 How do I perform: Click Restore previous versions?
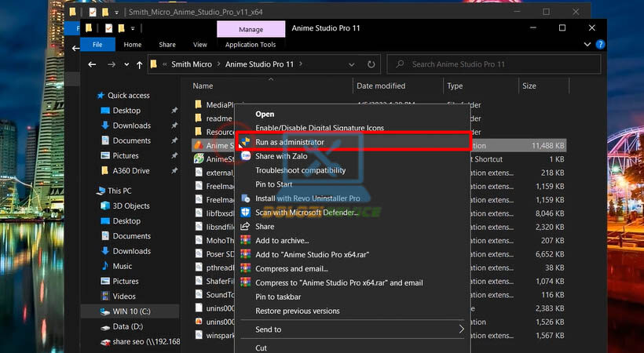[x=298, y=311]
